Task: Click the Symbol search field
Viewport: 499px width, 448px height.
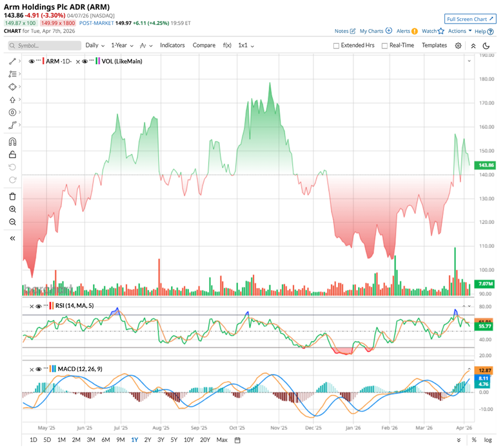Action: click(x=44, y=45)
